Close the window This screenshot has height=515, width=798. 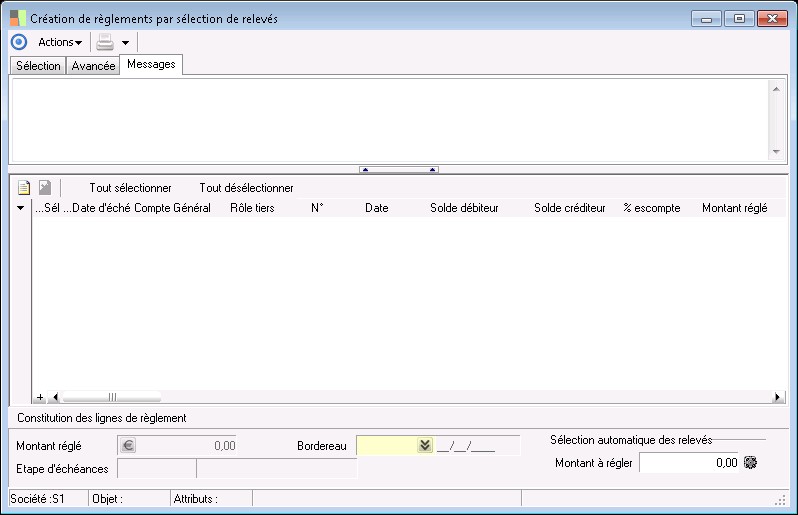click(773, 19)
